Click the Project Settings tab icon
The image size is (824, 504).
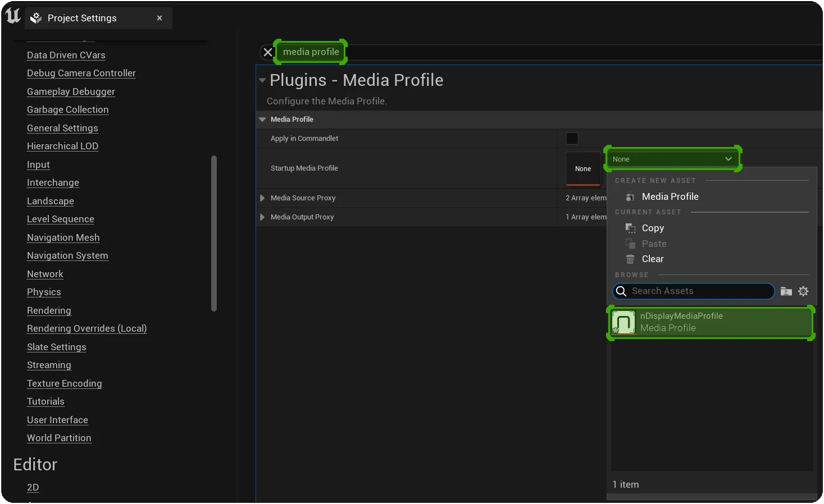tap(36, 18)
